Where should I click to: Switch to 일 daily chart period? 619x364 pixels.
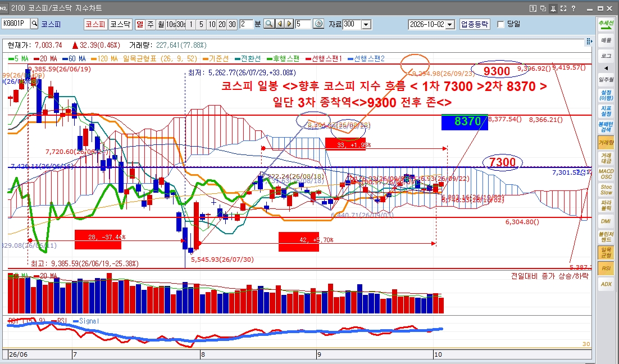140,24
